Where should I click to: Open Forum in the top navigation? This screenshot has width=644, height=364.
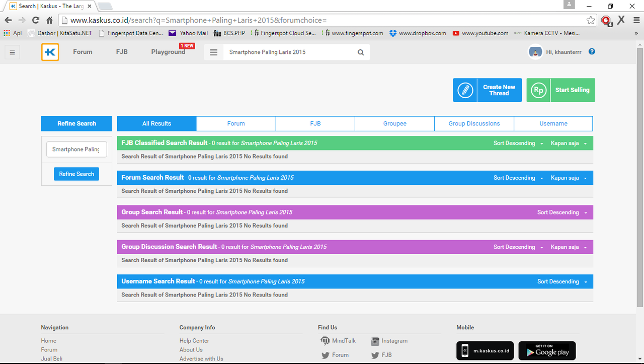coord(83,52)
